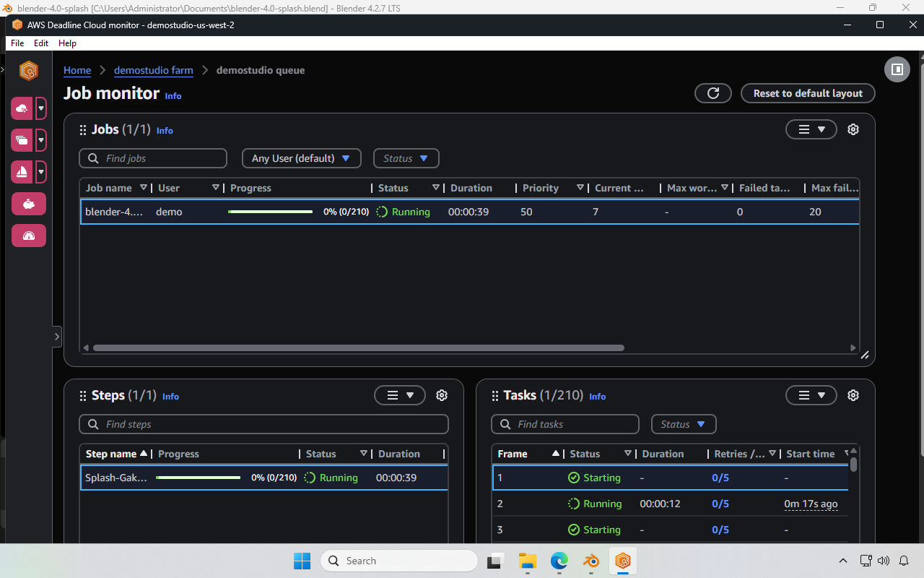Click the Find tasks search field
The width and height of the screenshot is (924, 578).
565,424
